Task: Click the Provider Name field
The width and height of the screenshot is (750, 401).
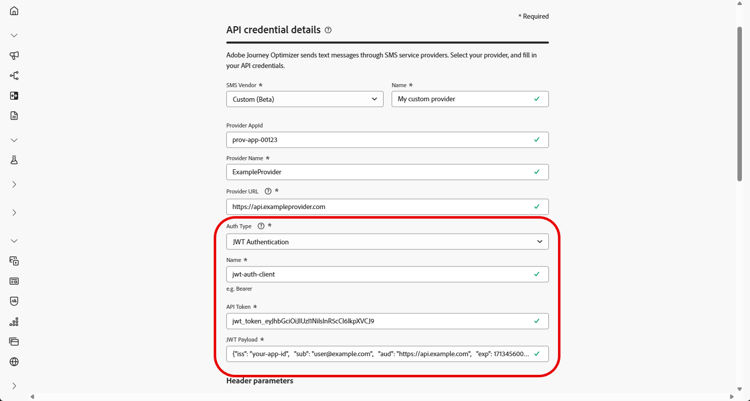Action: [x=380, y=172]
